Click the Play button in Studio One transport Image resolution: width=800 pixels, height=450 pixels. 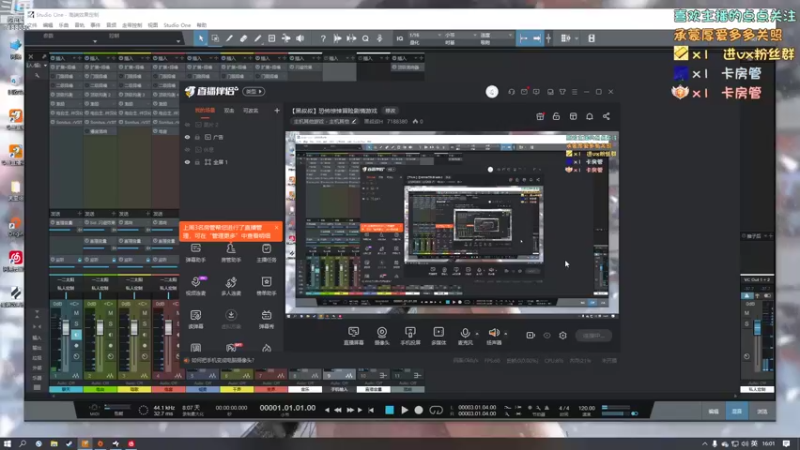point(405,410)
